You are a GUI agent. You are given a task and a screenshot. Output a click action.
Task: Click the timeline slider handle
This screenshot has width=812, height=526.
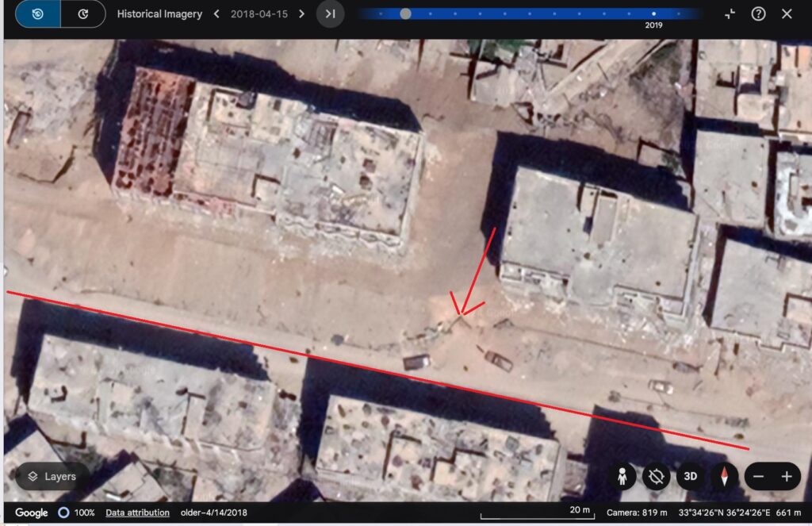[x=405, y=14]
